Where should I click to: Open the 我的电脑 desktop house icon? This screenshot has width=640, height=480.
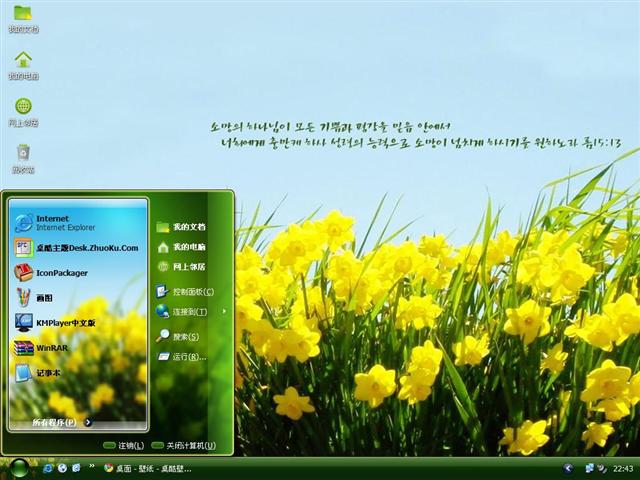(23, 65)
